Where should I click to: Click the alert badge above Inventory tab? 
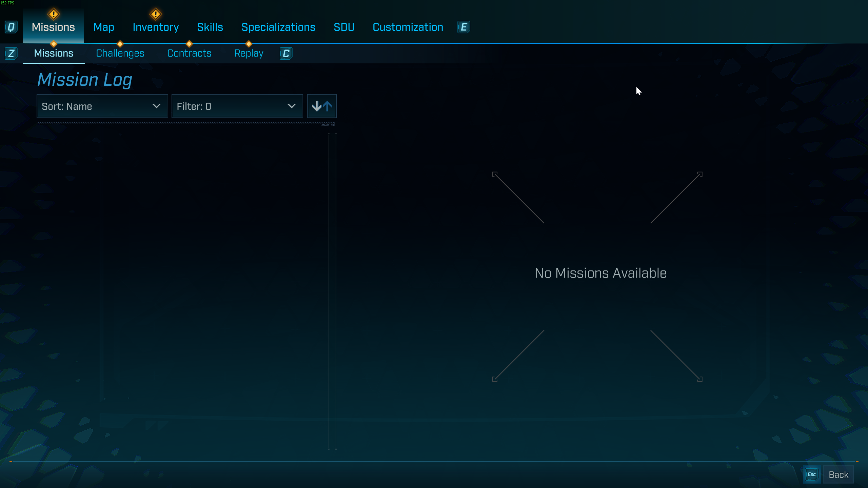156,14
